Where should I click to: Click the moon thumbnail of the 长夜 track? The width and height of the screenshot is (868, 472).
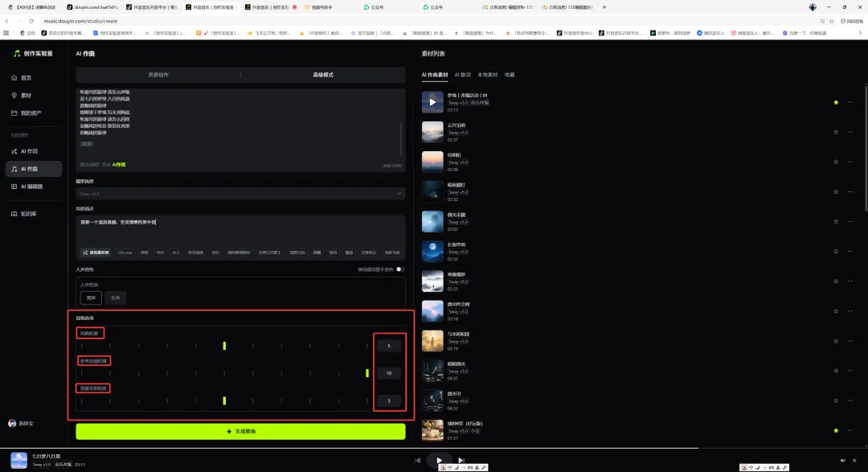432,252
